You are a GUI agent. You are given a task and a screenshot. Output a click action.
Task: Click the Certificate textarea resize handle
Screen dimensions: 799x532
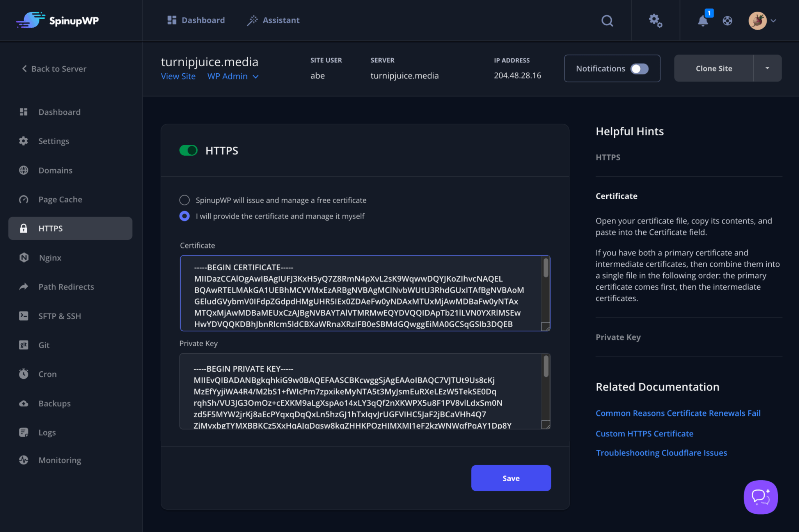pyautogui.click(x=546, y=326)
